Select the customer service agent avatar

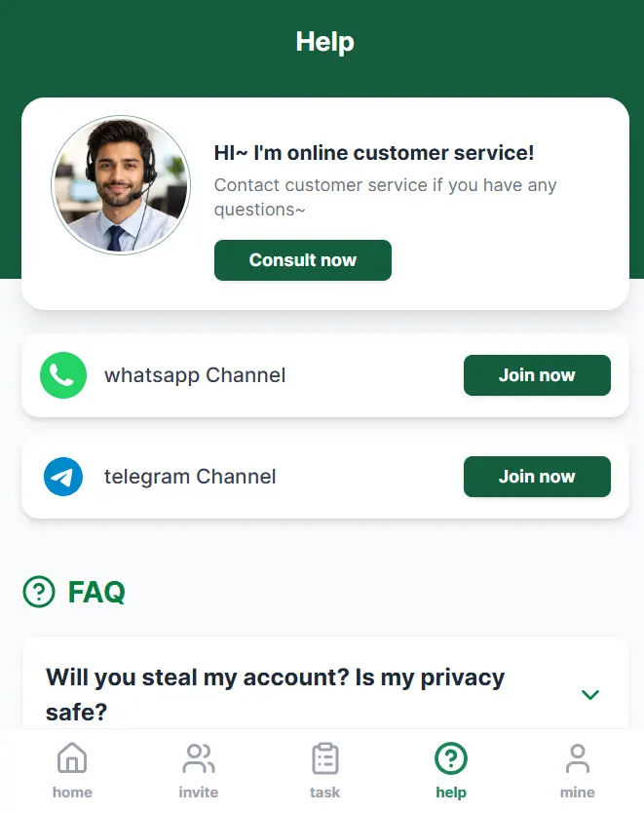coord(121,185)
